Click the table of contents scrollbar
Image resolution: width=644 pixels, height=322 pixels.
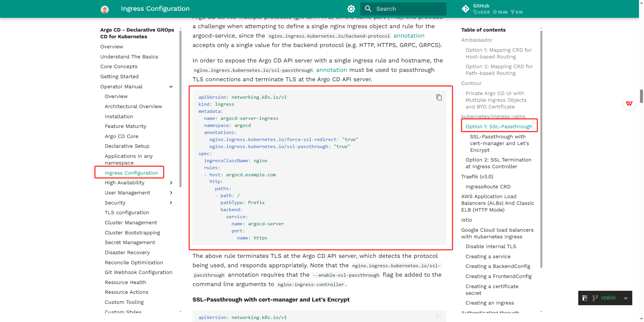click(541, 149)
